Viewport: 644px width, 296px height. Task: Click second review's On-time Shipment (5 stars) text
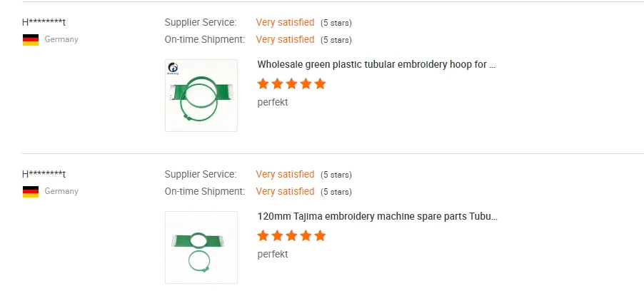[336, 192]
